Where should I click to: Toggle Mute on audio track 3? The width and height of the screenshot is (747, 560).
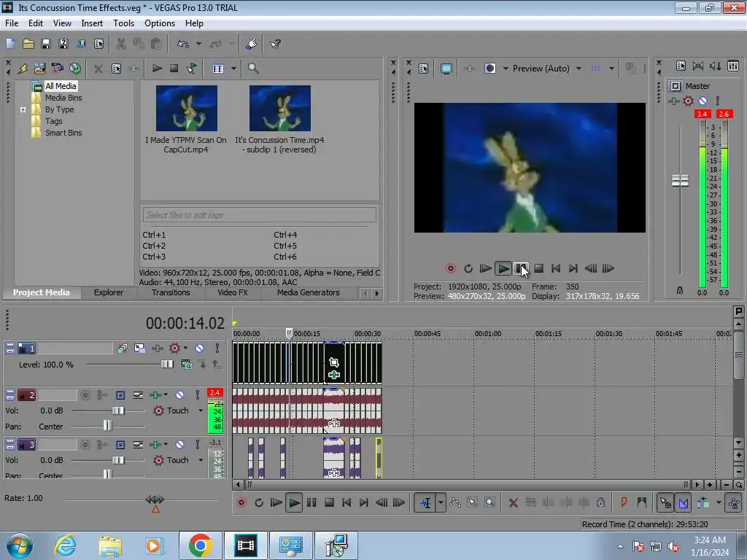(x=179, y=445)
